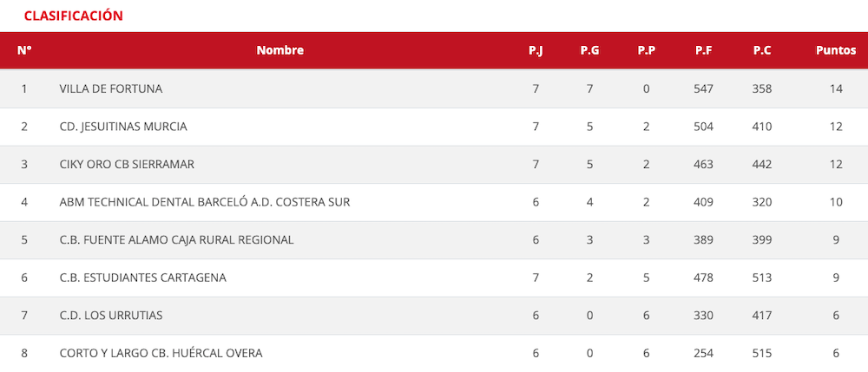The height and width of the screenshot is (372, 868).
Task: Click the P.J column header
Action: 536,50
